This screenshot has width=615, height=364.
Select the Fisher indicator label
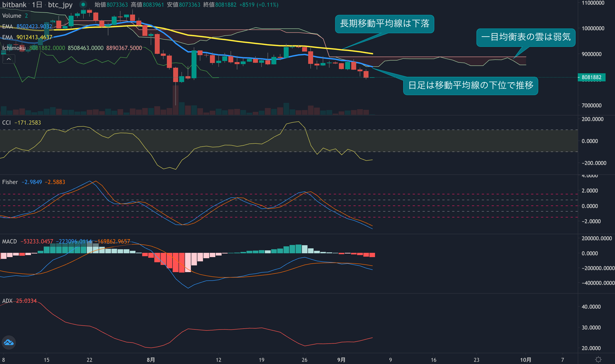pos(10,182)
